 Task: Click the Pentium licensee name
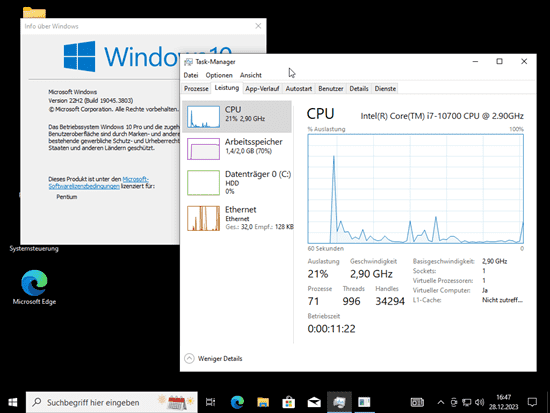67,197
